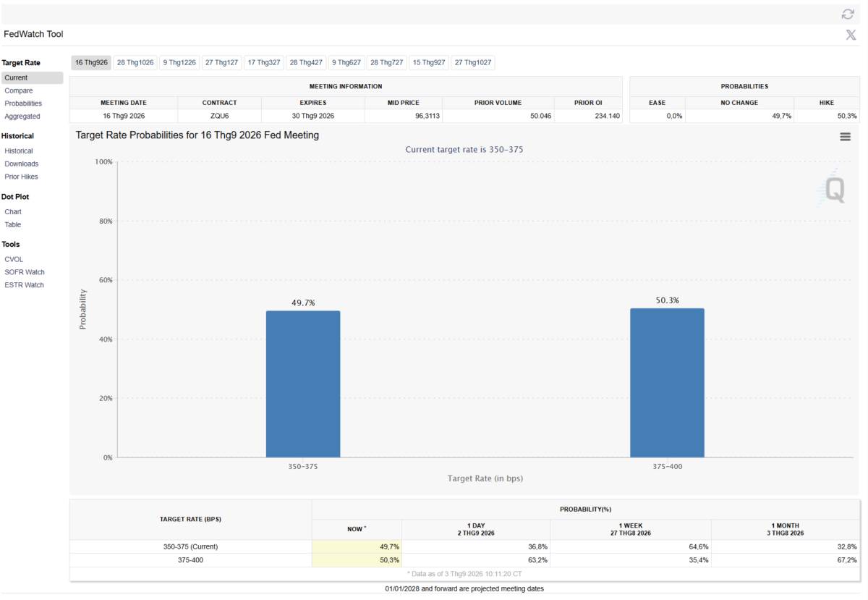This screenshot has width=868, height=600.
Task: Click the 35,4% 1 week cell
Action: [x=631, y=560]
